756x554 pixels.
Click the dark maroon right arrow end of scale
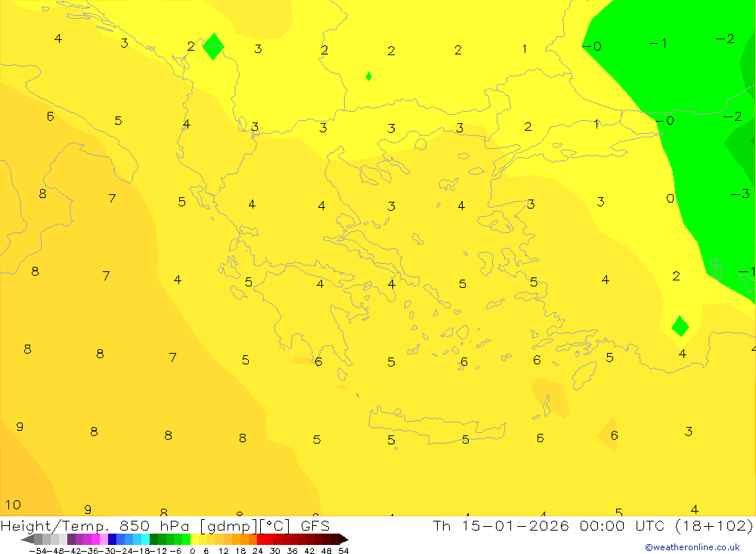coord(344,540)
